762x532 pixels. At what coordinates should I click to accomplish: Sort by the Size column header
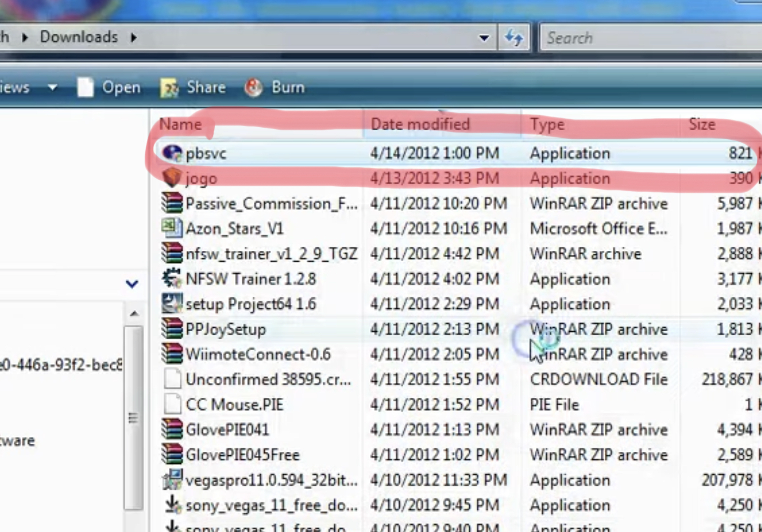(x=702, y=124)
